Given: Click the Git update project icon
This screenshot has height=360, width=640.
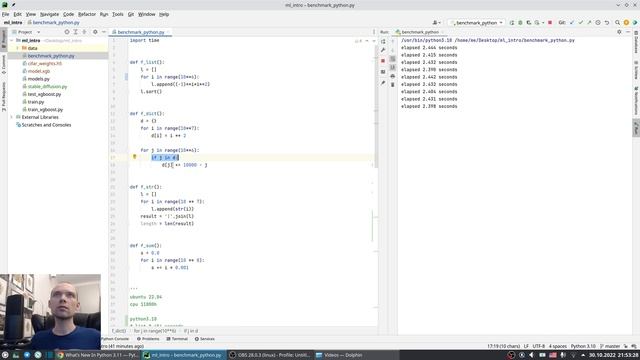Looking at the screenshot, I should [x=572, y=23].
